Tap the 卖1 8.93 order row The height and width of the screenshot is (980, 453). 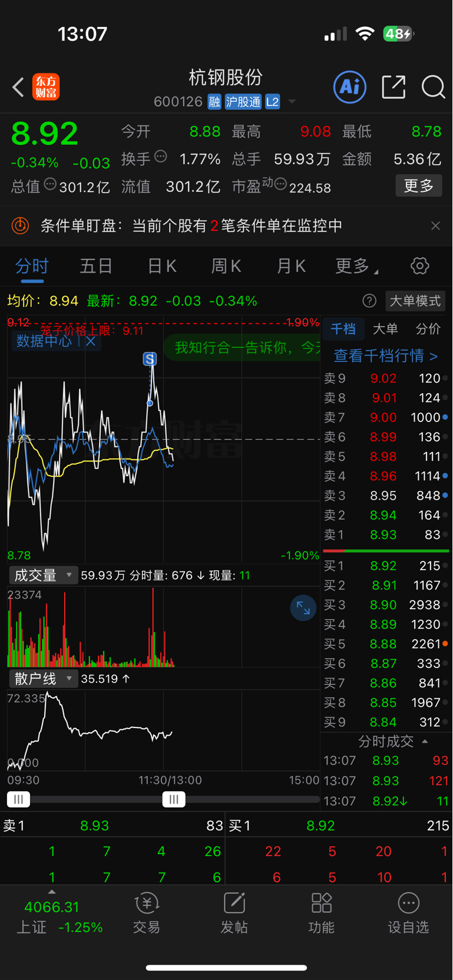[x=386, y=534]
